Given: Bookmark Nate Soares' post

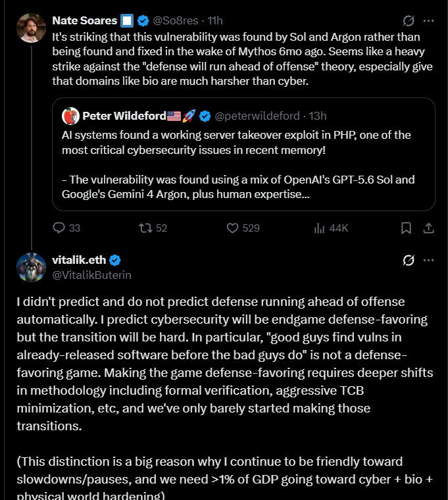Looking at the screenshot, I should (x=406, y=228).
